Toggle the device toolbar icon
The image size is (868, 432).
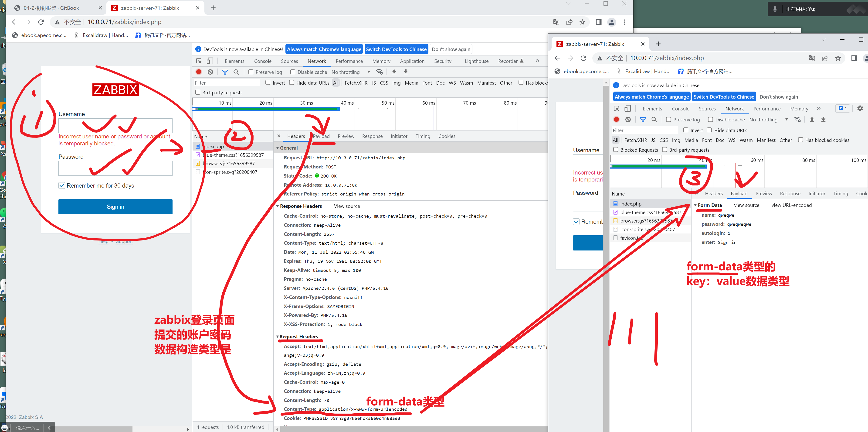pos(210,61)
